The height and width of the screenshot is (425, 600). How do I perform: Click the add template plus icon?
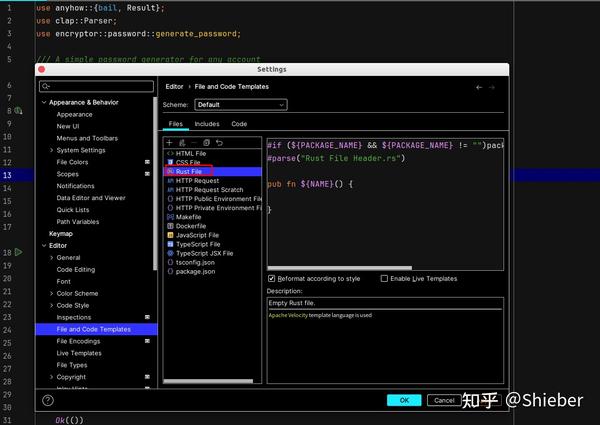click(x=170, y=143)
